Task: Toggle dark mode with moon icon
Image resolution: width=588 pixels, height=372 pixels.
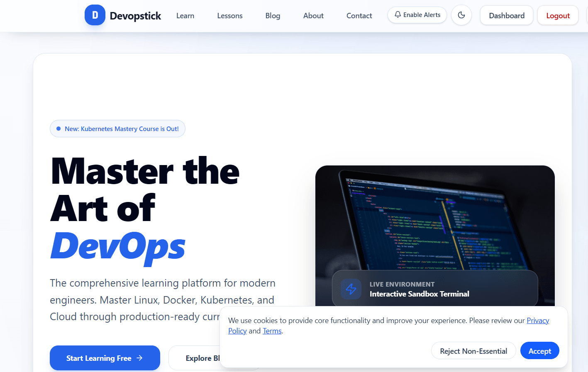Action: (461, 15)
